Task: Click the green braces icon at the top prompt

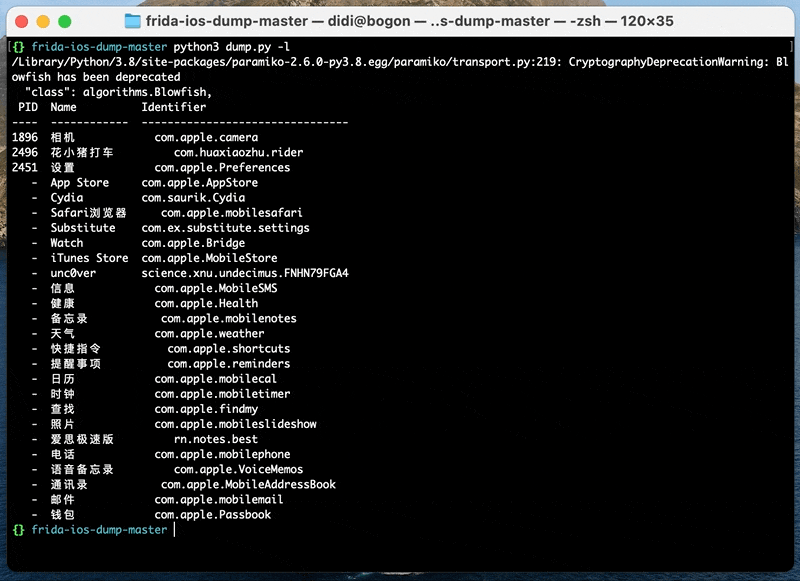Action: coord(18,47)
